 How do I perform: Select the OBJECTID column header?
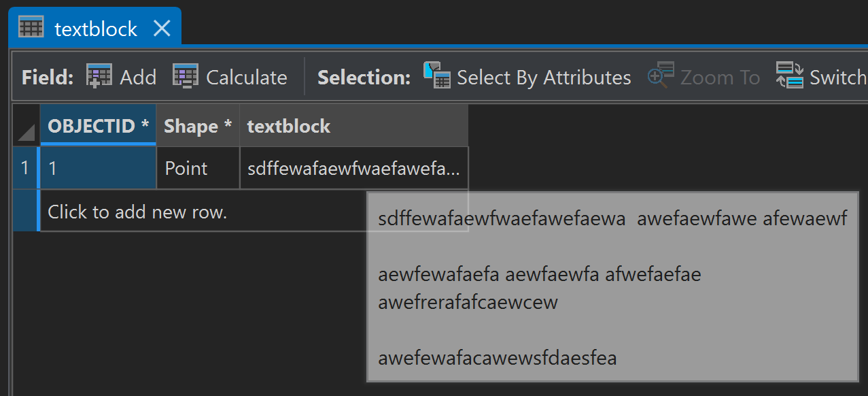click(98, 127)
